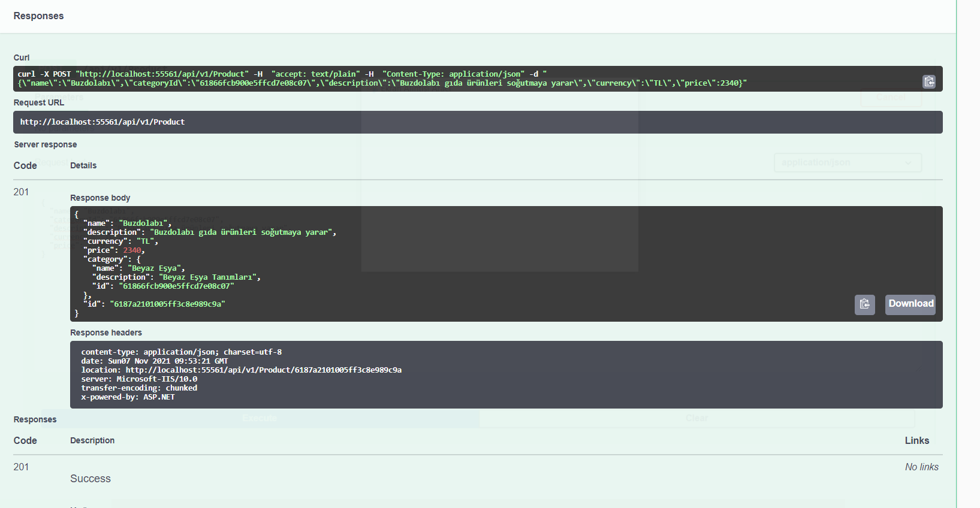Click the "transfer-encoding: chunked" header line
Viewport: 980px width, 508px height.
[x=139, y=388]
